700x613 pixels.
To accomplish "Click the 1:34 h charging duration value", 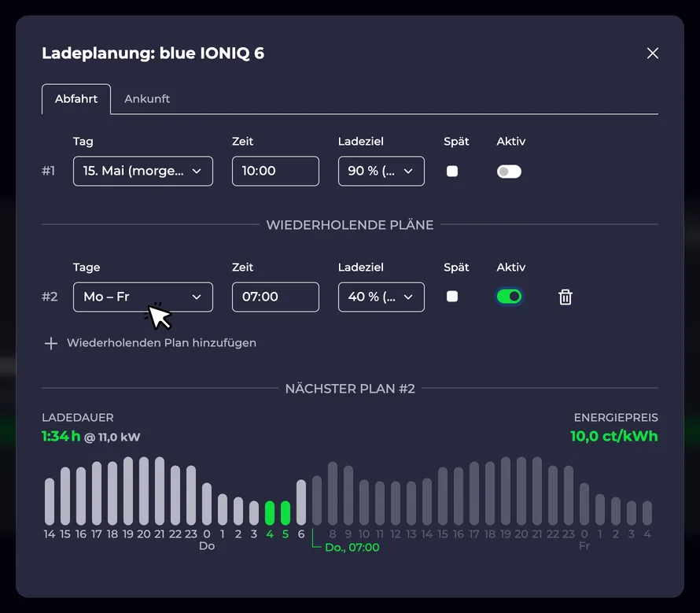I will tap(61, 436).
